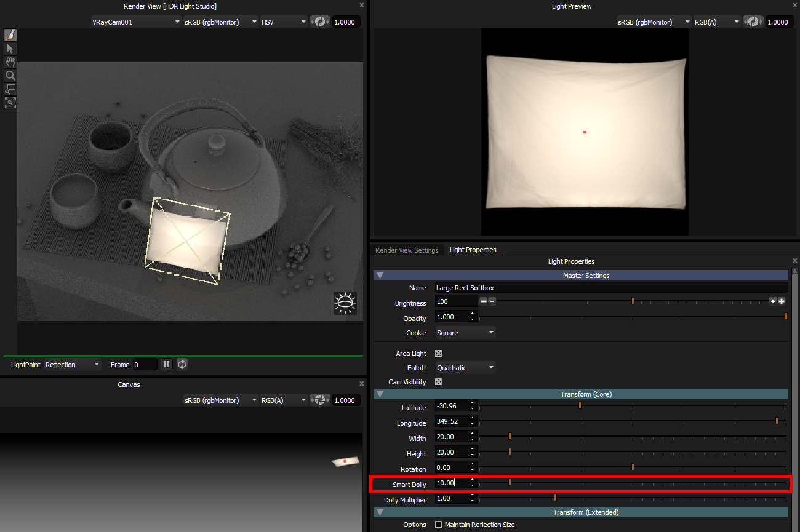Click the Render View exposure value field
The image size is (800, 532).
coord(346,22)
